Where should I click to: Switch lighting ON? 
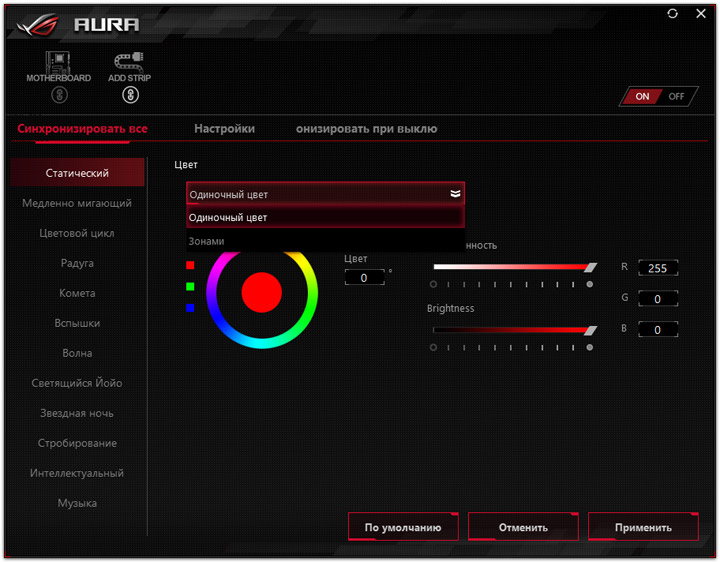point(642,96)
